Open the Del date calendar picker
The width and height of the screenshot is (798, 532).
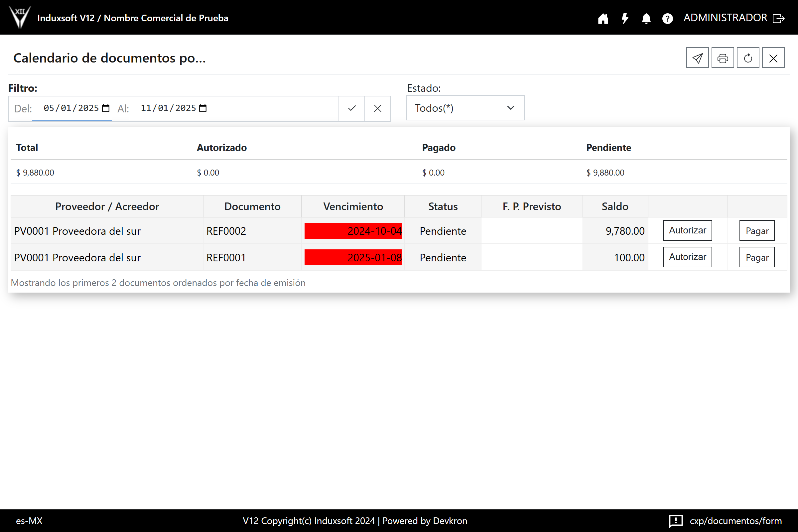[x=106, y=108]
